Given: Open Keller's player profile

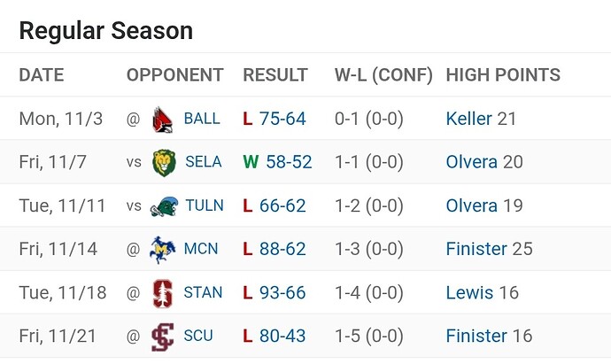Looking at the screenshot, I should point(468,119).
